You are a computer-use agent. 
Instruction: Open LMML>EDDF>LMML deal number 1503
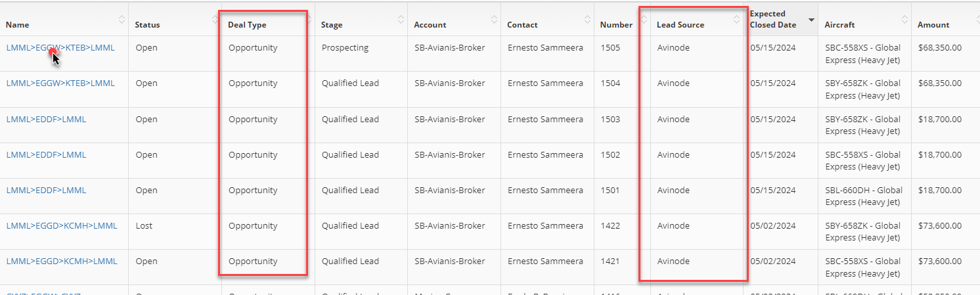[46, 120]
